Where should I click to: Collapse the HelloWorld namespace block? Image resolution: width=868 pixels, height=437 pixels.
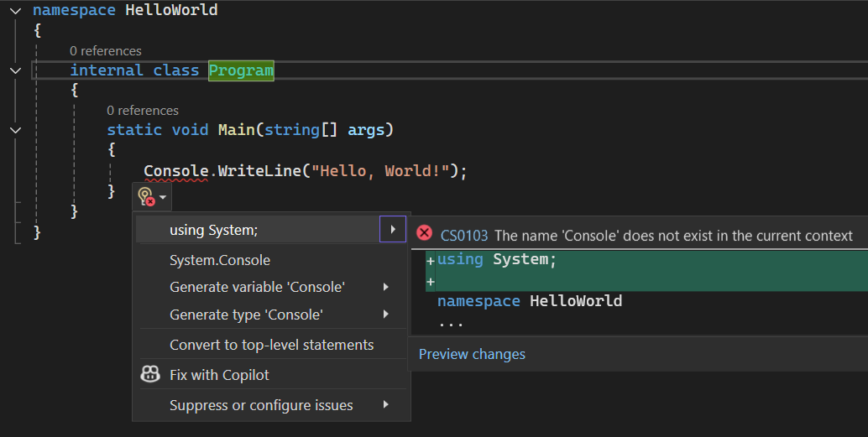coord(15,10)
